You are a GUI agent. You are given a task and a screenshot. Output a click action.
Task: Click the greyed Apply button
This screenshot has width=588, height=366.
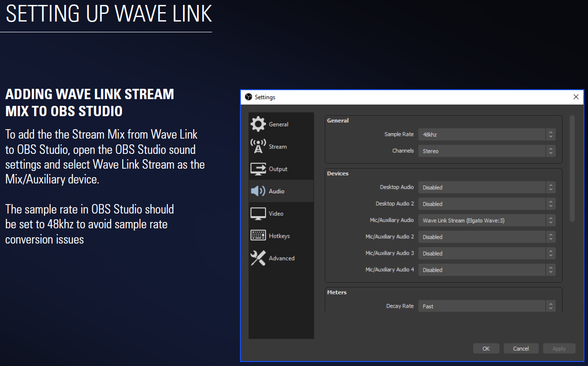click(x=559, y=349)
